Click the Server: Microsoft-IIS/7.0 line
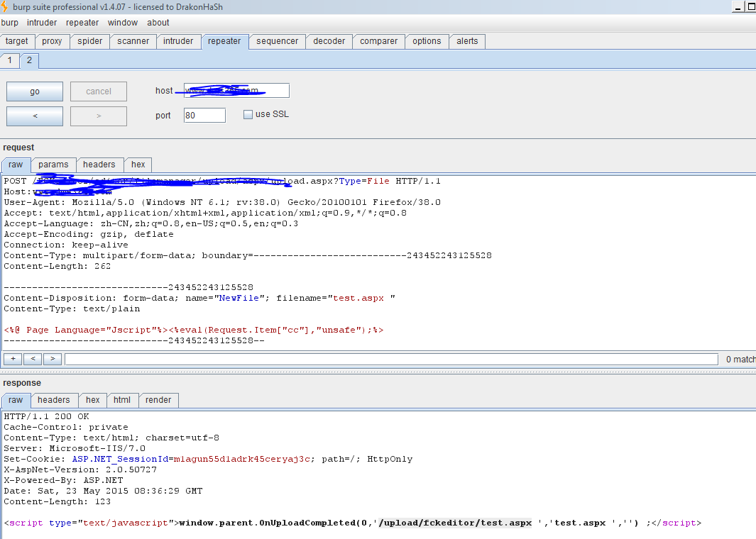This screenshot has width=756, height=539. pyautogui.click(x=75, y=448)
